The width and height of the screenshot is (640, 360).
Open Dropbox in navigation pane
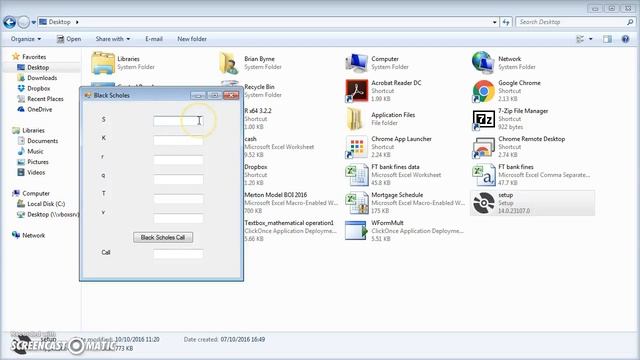coord(39,88)
